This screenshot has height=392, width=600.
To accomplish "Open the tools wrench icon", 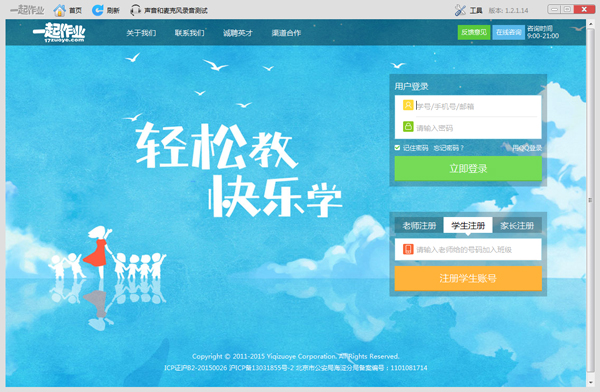I will 460,10.
